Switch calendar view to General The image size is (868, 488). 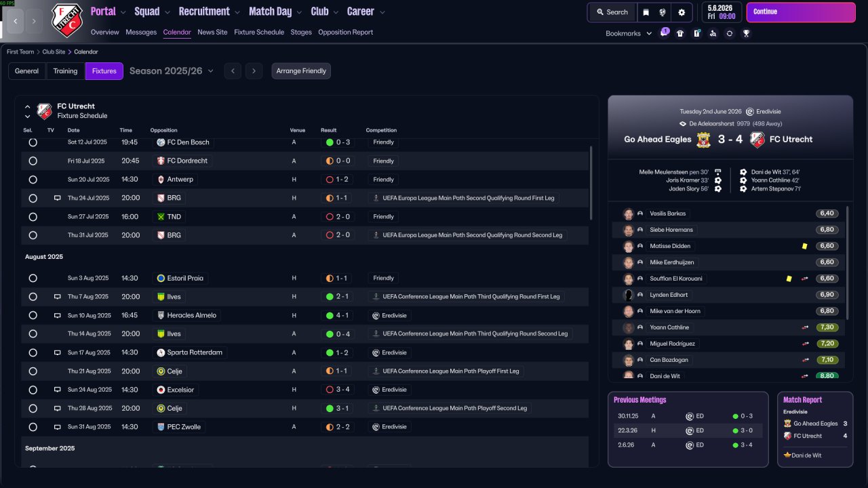click(27, 71)
